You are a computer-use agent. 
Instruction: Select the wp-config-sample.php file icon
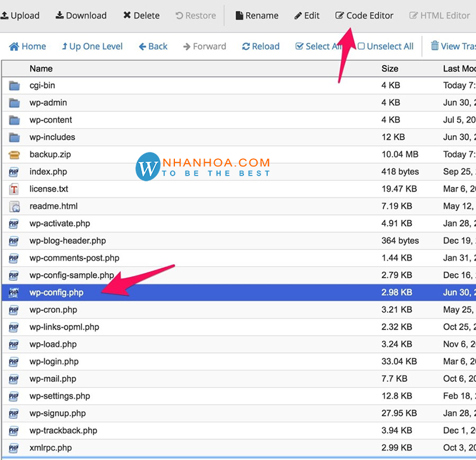[14, 276]
